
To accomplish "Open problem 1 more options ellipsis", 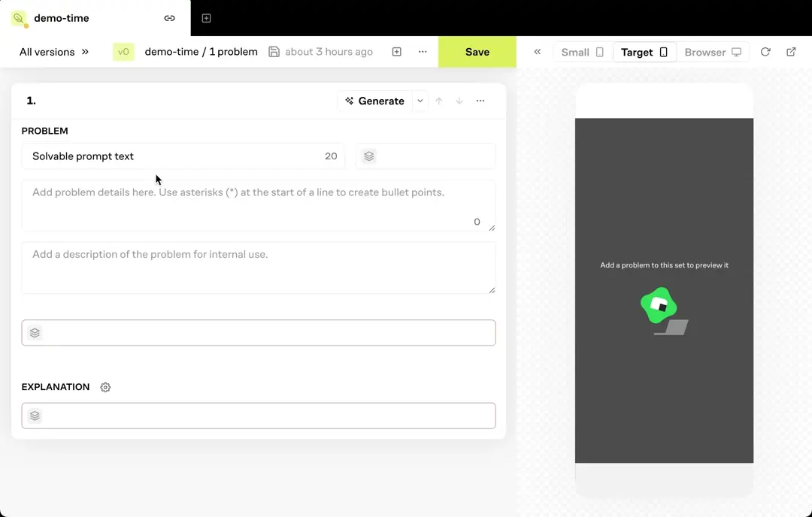I will pyautogui.click(x=480, y=101).
